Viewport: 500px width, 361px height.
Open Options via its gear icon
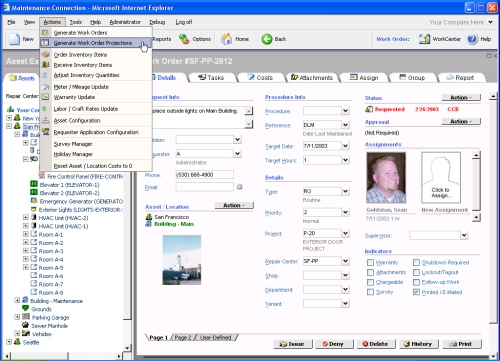[184, 39]
